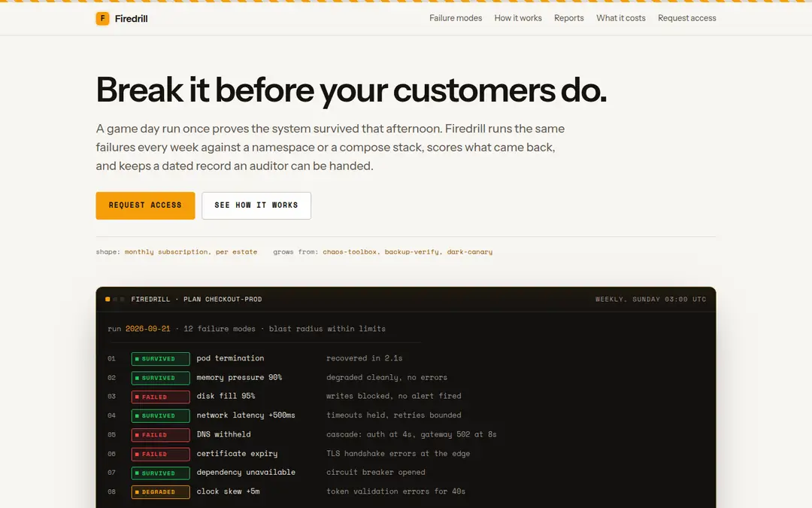
Task: Click 'token validation errors for 40s'
Action: [x=395, y=491]
